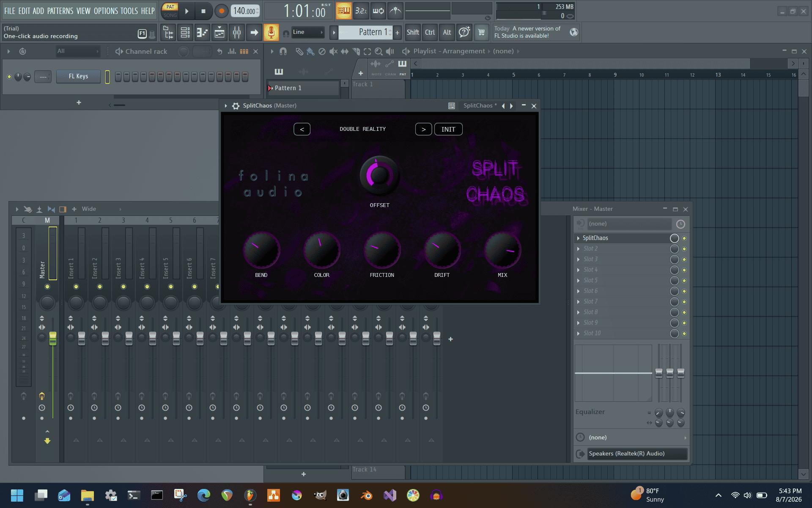Select the playlist Paint brush tool
Image resolution: width=812 pixels, height=508 pixels.
point(310,51)
